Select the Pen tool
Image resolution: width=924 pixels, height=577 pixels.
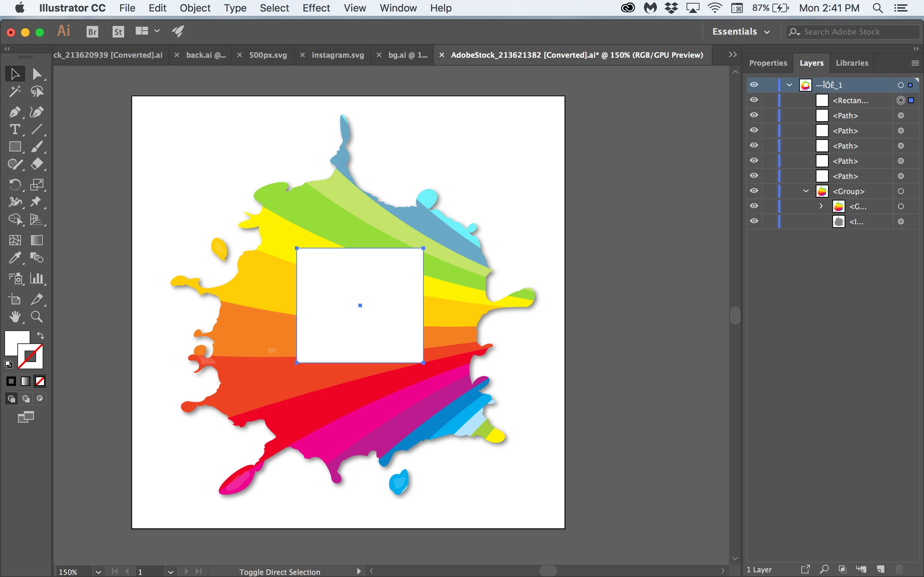pyautogui.click(x=14, y=112)
